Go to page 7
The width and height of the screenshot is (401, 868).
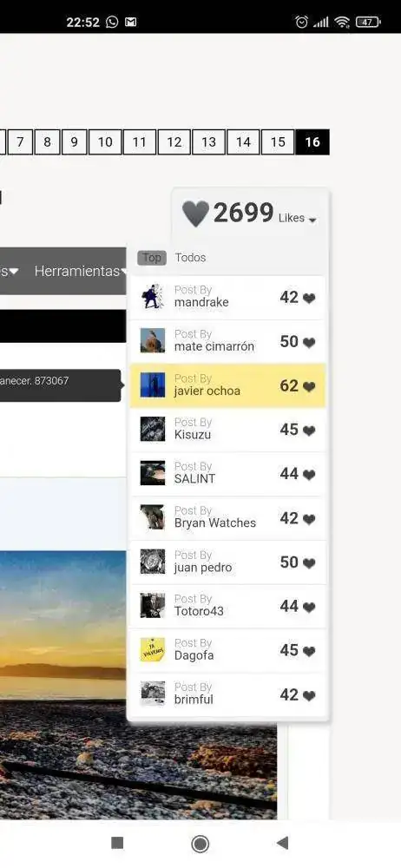click(x=20, y=142)
